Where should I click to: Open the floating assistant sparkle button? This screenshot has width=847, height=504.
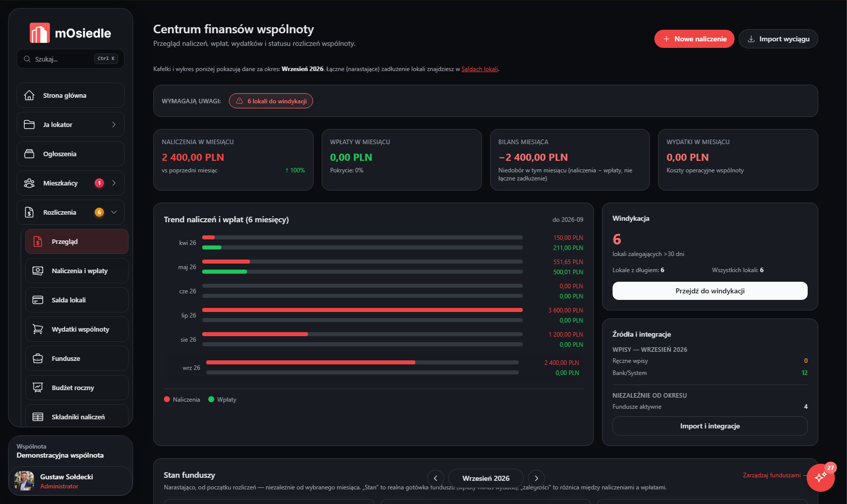[820, 477]
